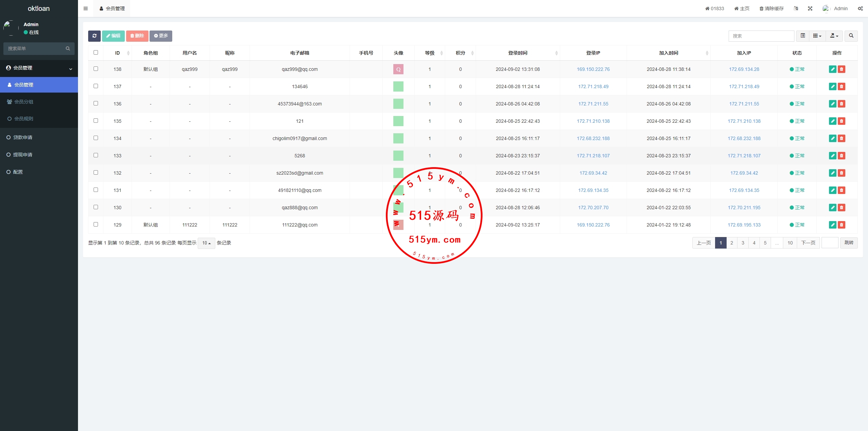This screenshot has width=868, height=431.
Task: Toggle the table card view icon
Action: 803,36
